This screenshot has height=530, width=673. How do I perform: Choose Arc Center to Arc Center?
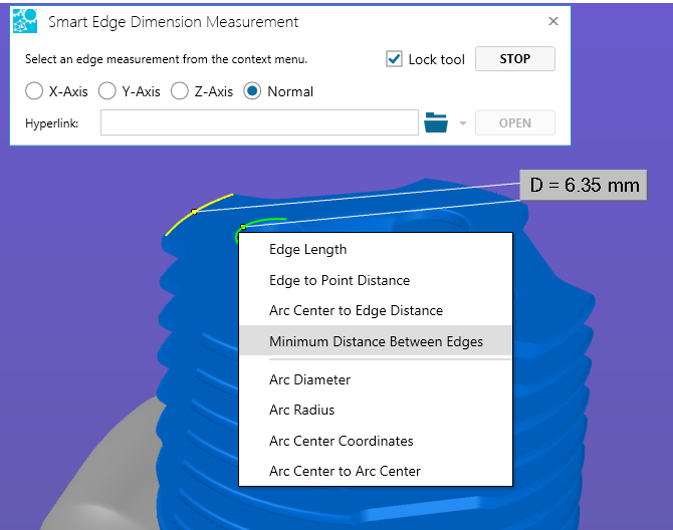[x=376, y=471]
